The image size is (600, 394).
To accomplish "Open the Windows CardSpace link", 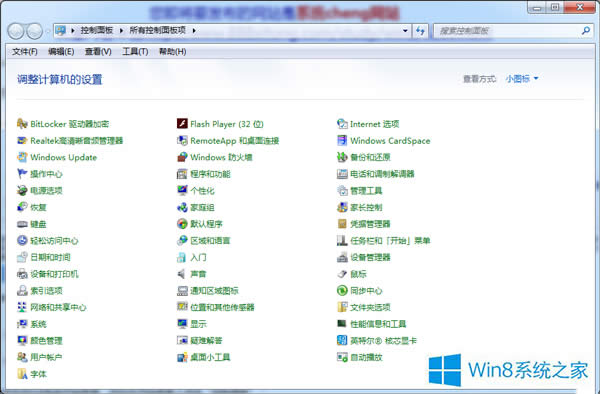I will click(x=390, y=140).
